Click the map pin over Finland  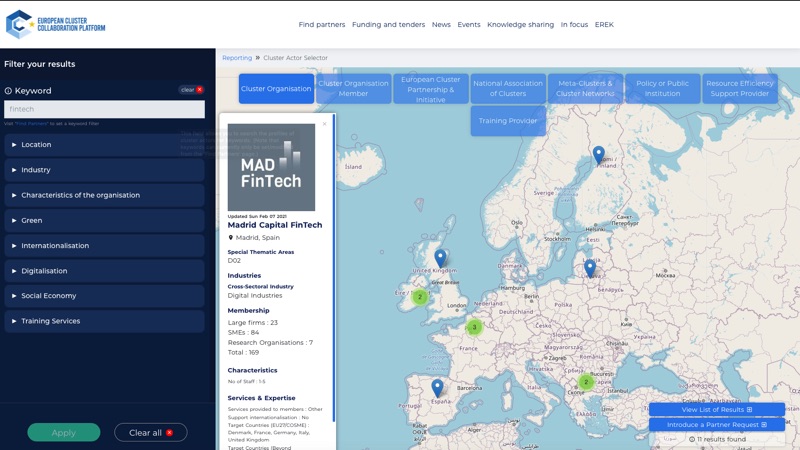tap(598, 154)
